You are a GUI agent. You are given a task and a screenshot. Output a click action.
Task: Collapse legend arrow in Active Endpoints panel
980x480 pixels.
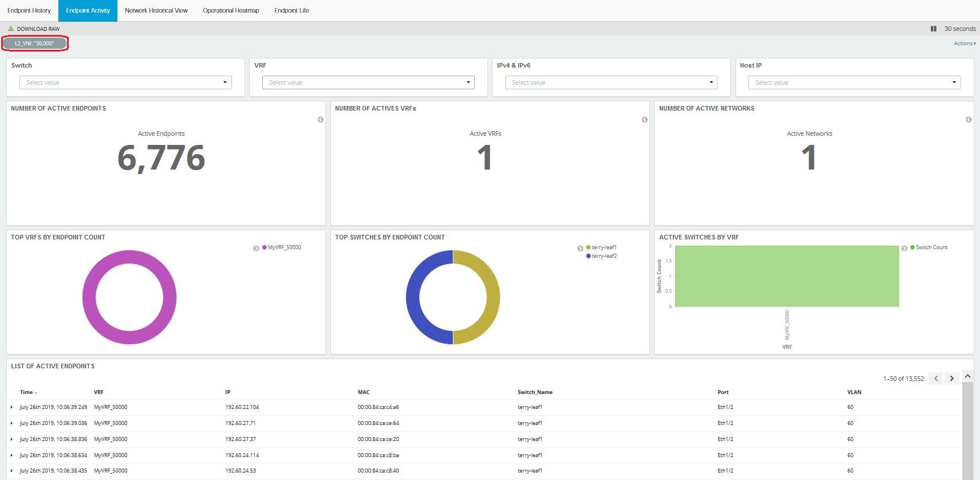pos(321,120)
